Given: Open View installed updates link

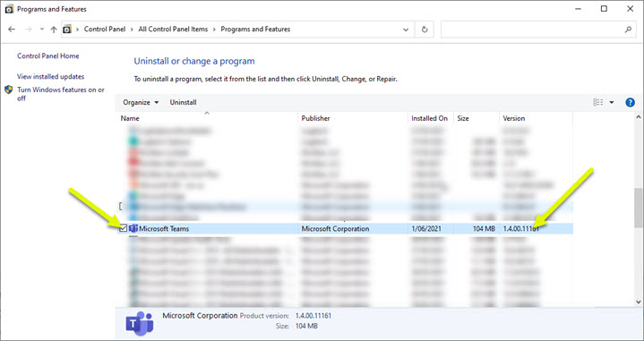Looking at the screenshot, I should 50,76.
